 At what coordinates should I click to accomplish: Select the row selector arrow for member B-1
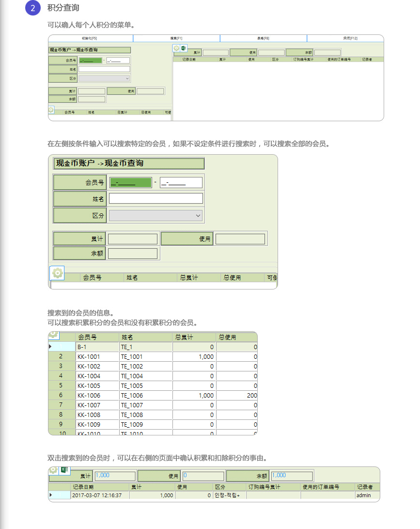point(50,347)
